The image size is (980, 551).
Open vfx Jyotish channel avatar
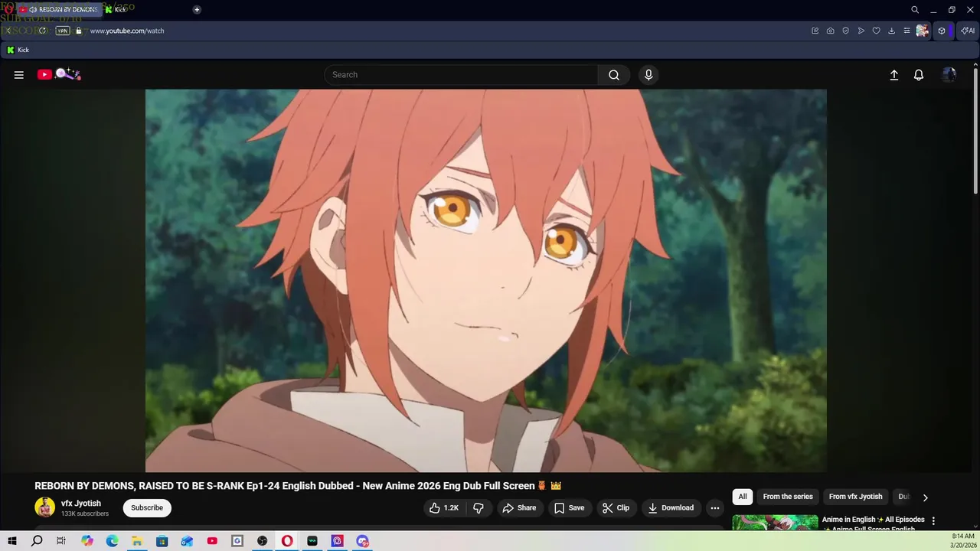pos(44,507)
